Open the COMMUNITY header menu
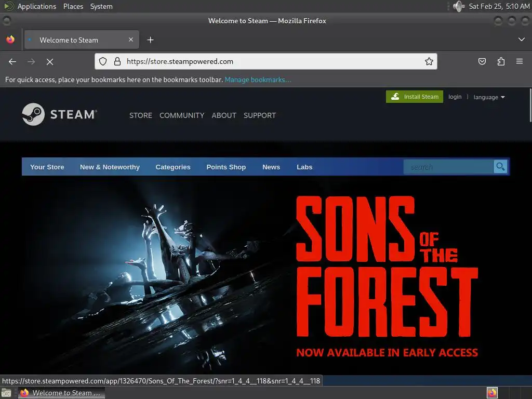The height and width of the screenshot is (399, 532). click(182, 115)
